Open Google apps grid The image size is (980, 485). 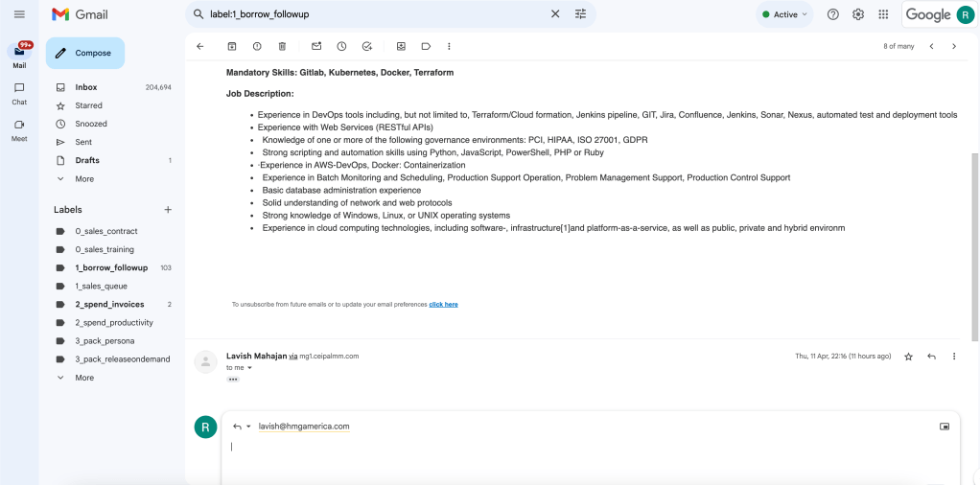883,14
